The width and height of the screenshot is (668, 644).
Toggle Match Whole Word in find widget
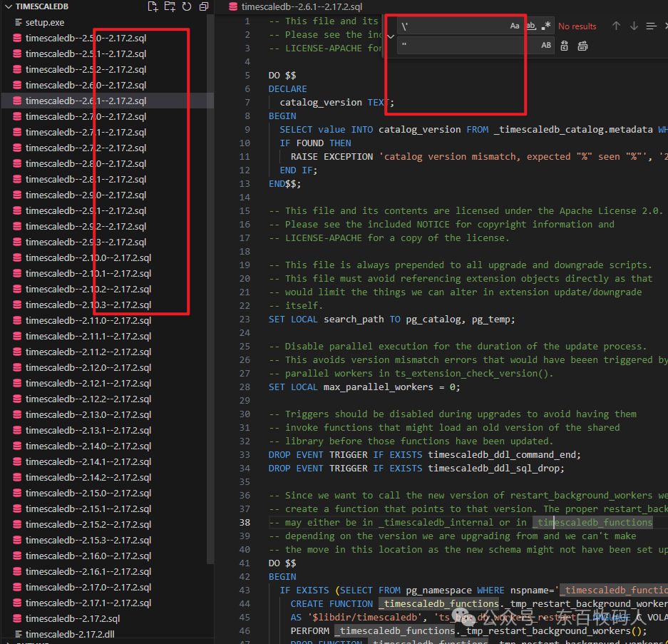(x=531, y=26)
